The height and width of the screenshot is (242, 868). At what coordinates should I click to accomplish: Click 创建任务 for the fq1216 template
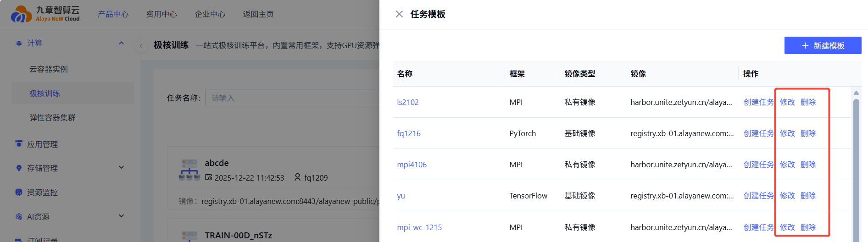coord(758,133)
